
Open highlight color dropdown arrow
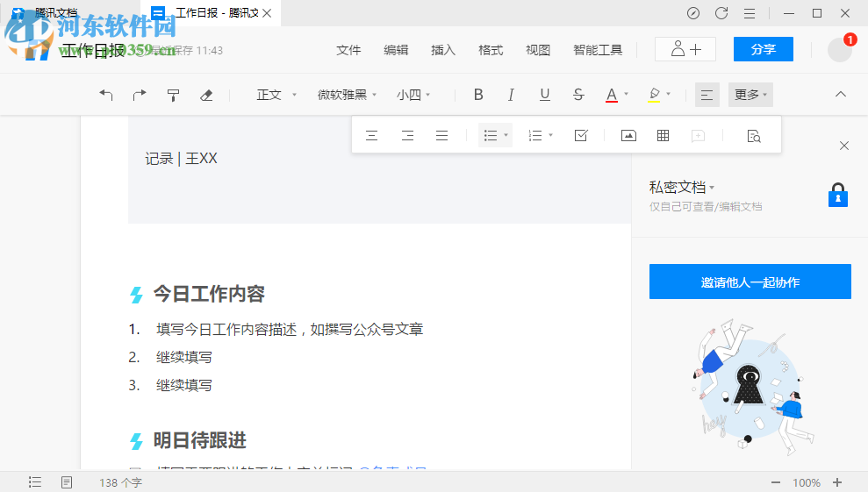(669, 95)
